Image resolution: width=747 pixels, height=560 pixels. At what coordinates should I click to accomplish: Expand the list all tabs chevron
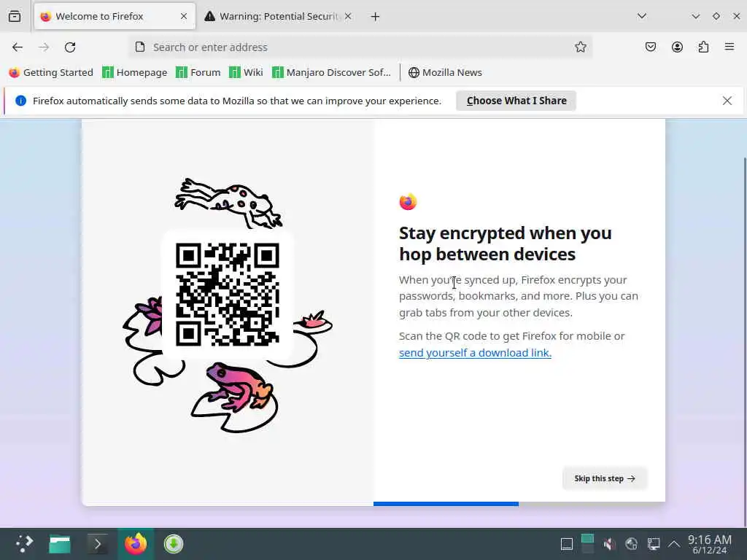(642, 16)
